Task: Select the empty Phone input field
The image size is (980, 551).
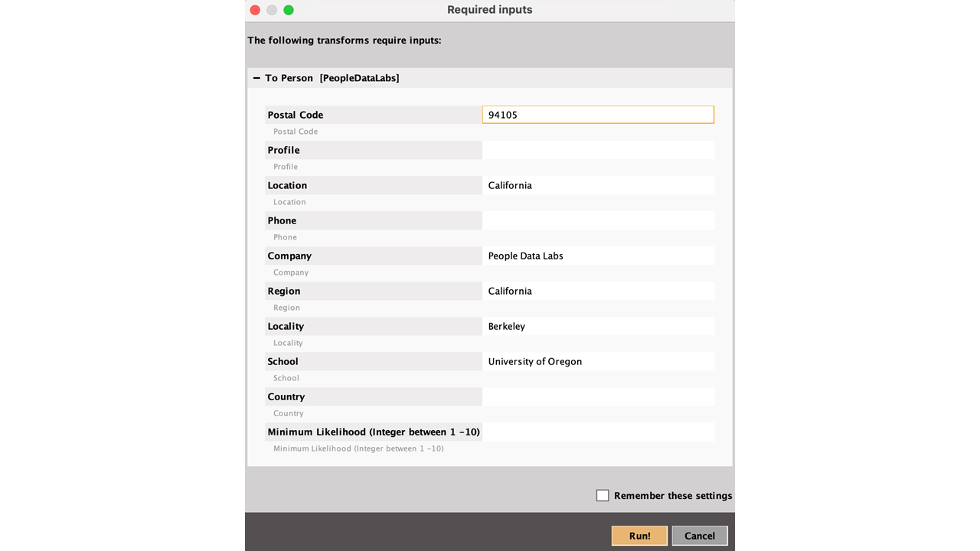Action: (x=598, y=220)
